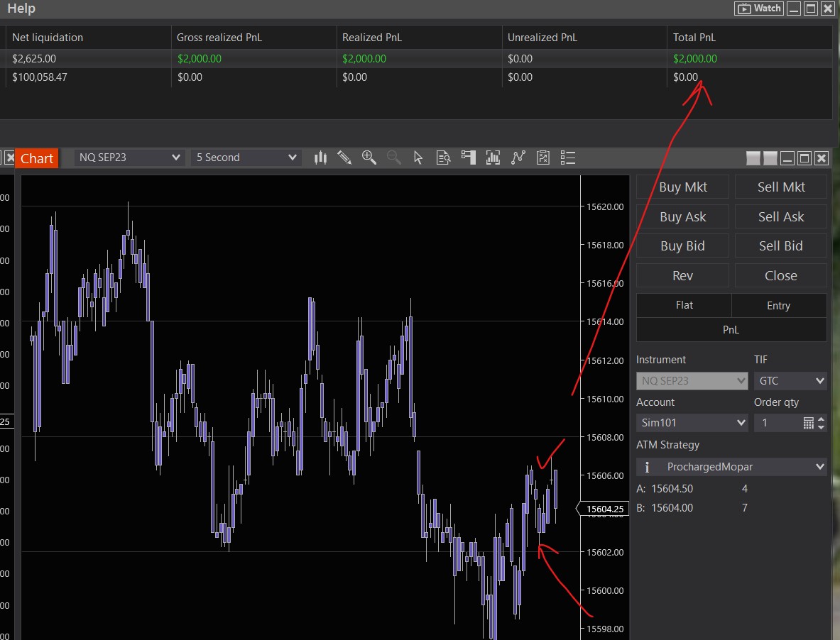Toggle the Chart Trader panel icon
The image size is (840, 640).
click(468, 158)
